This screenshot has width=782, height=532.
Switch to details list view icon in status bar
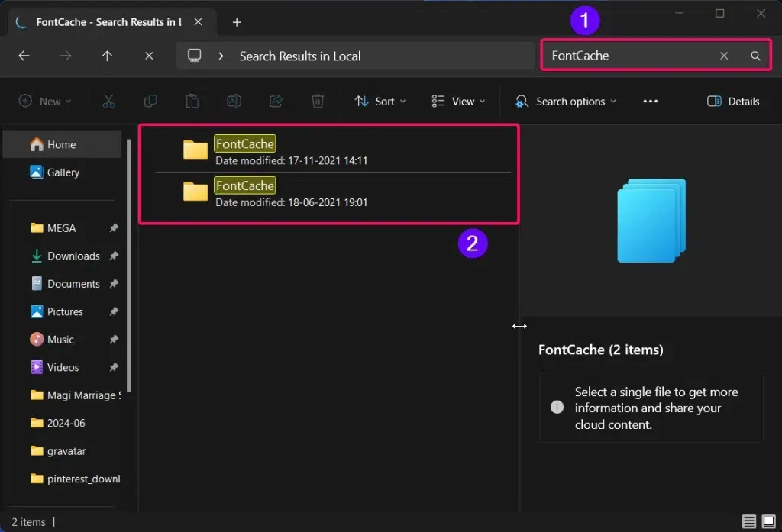[x=749, y=521]
